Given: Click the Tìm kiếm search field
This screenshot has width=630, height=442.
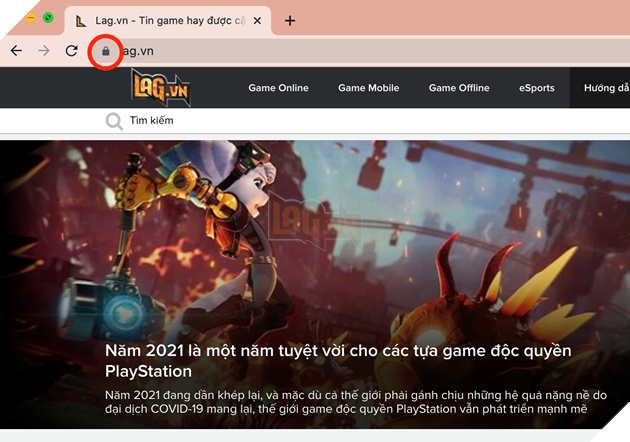Looking at the screenshot, I should pyautogui.click(x=151, y=120).
